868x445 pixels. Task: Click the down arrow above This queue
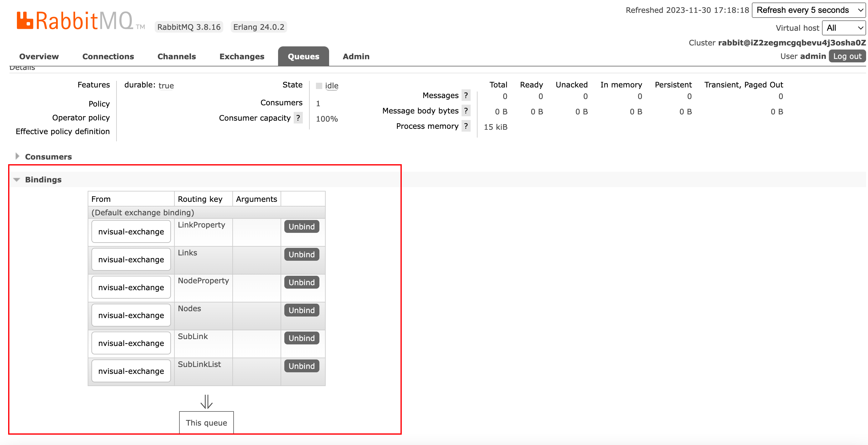click(206, 401)
